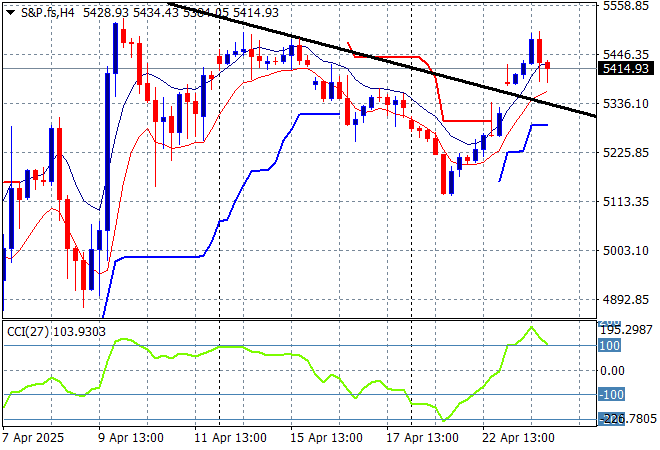
Task: Select the current price label 5414.93 on the axis
Action: pyautogui.click(x=626, y=68)
